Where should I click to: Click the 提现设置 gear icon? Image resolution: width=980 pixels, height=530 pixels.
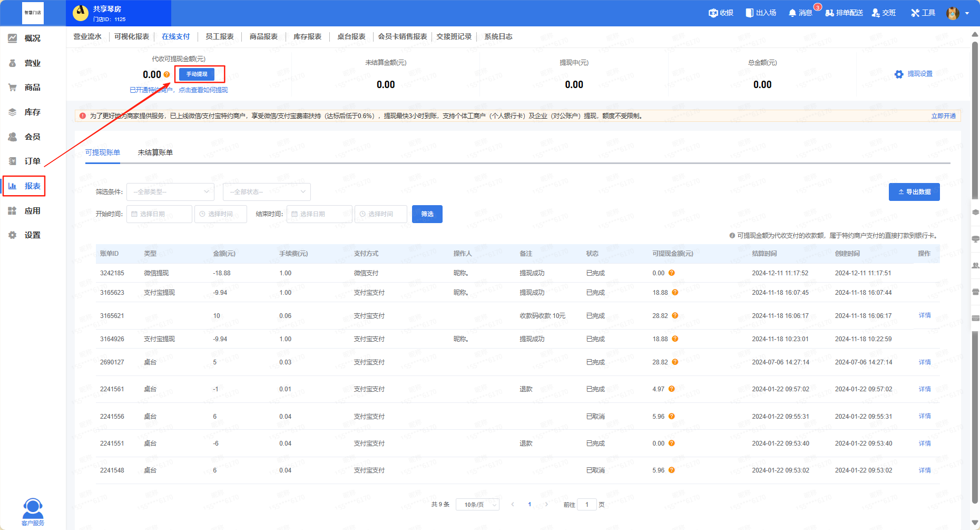tap(899, 74)
